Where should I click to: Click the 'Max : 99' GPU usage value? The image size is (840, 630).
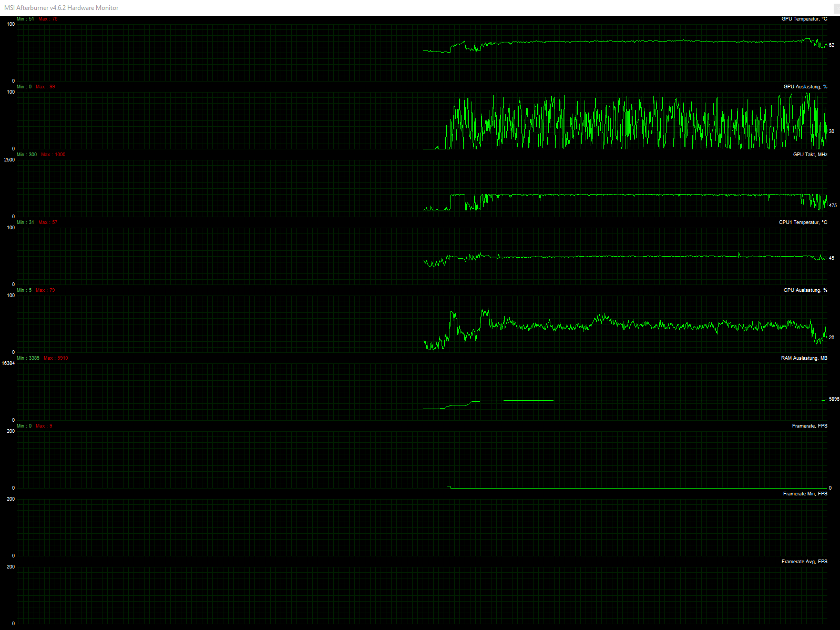coord(45,87)
